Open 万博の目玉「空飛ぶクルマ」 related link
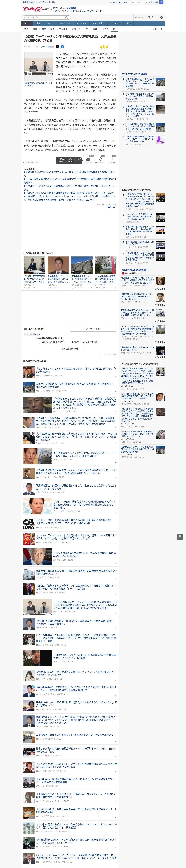The width and height of the screenshot is (186, 868). coord(70,187)
